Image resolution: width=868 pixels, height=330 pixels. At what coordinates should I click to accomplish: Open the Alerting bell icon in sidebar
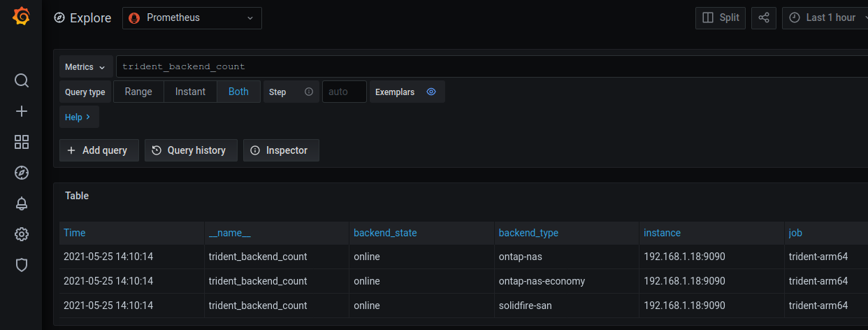coord(22,203)
